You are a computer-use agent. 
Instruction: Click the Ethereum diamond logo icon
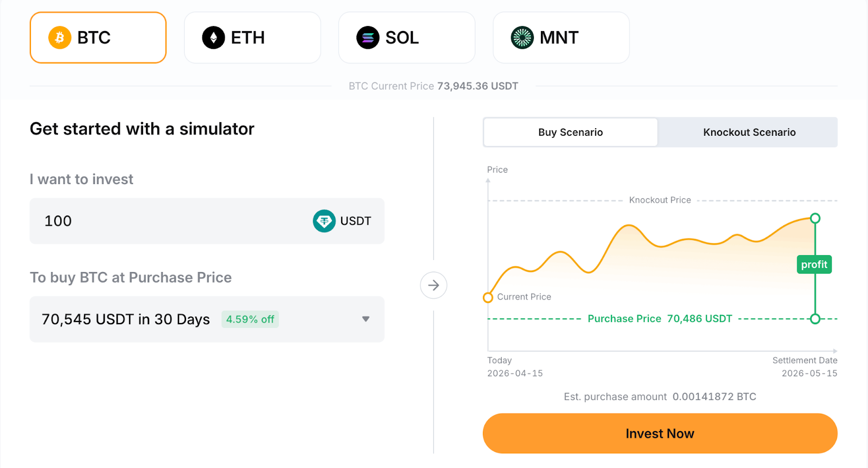point(213,37)
